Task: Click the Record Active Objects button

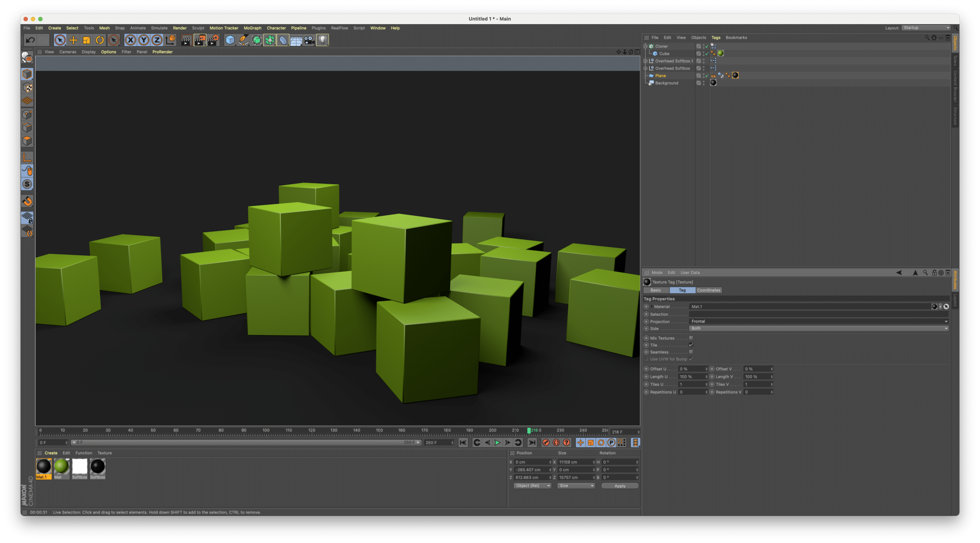Action: 546,442
